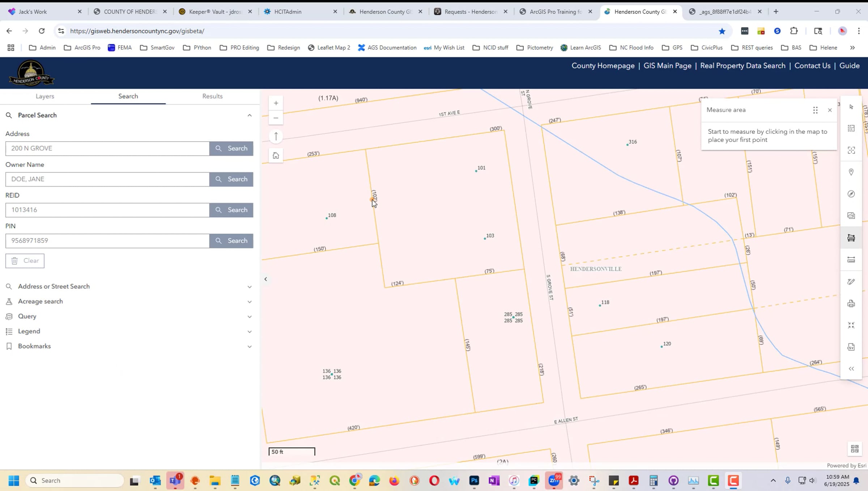868x491 pixels.
Task: Select the measure distance ruler tool
Action: tap(851, 260)
